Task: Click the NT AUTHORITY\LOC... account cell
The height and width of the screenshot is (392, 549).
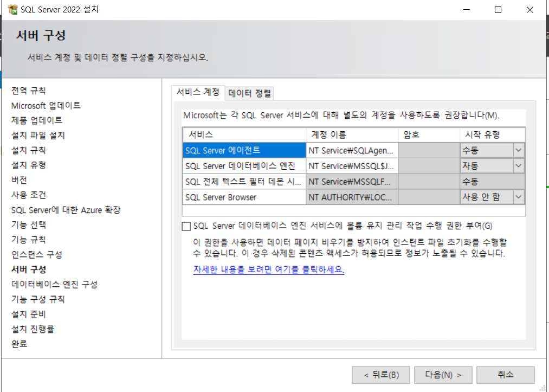Action: (x=352, y=197)
